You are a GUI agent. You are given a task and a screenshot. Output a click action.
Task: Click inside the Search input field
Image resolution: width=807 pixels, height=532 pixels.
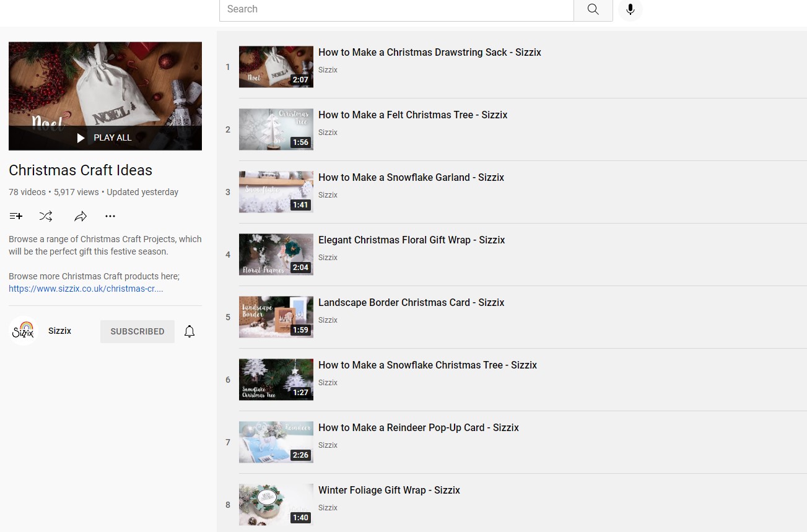(x=396, y=9)
